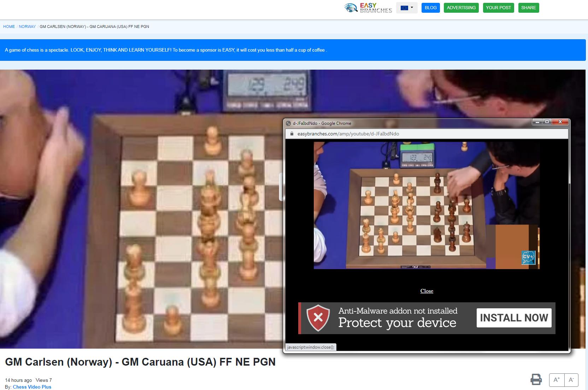Screen dimensions: 588x390
Task: Click the red shield icon in ad
Action: coord(318,318)
